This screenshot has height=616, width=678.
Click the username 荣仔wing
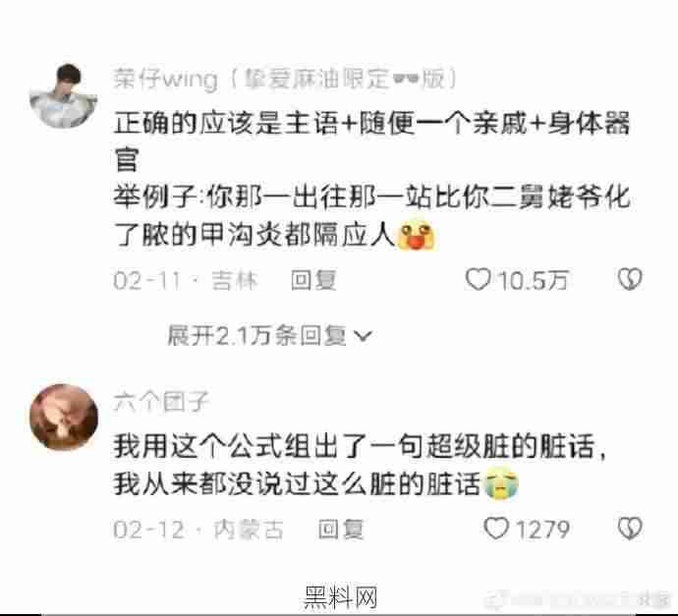click(165, 80)
